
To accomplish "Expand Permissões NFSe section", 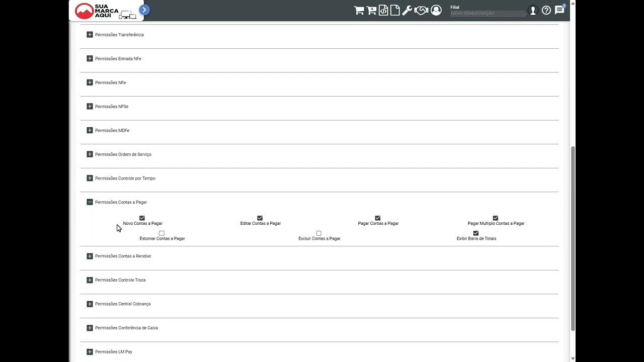I will tap(90, 107).
